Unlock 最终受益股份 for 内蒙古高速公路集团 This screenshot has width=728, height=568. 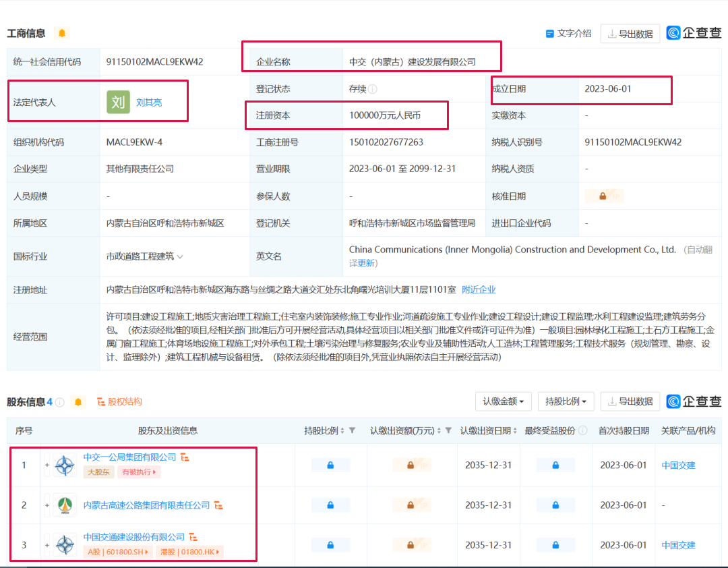[555, 505]
